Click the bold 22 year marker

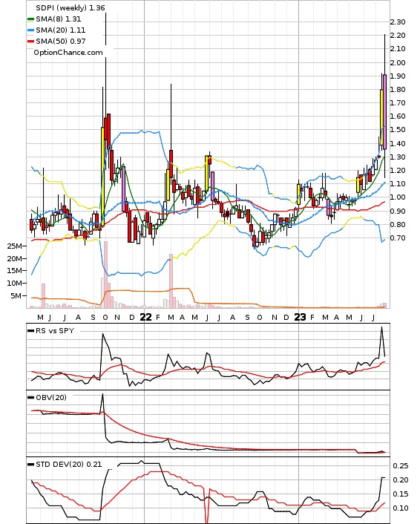coord(145,317)
